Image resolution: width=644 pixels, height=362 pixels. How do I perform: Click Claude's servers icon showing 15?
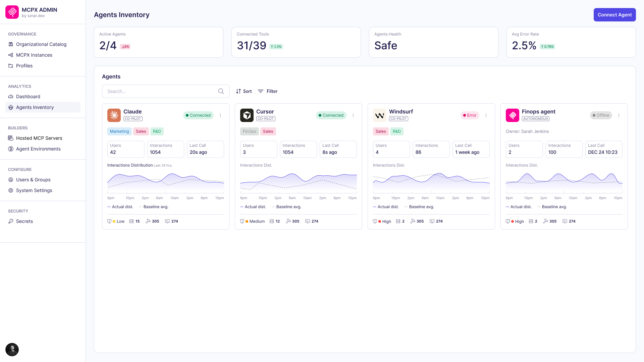pos(131,221)
